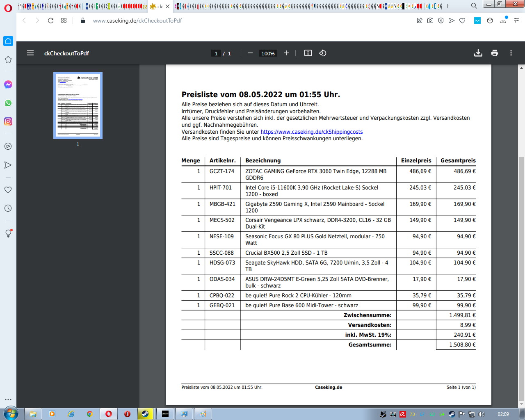Image resolution: width=525 pixels, height=420 pixels.
Task: Open Windows Media Player from taskbar
Action: (52, 414)
